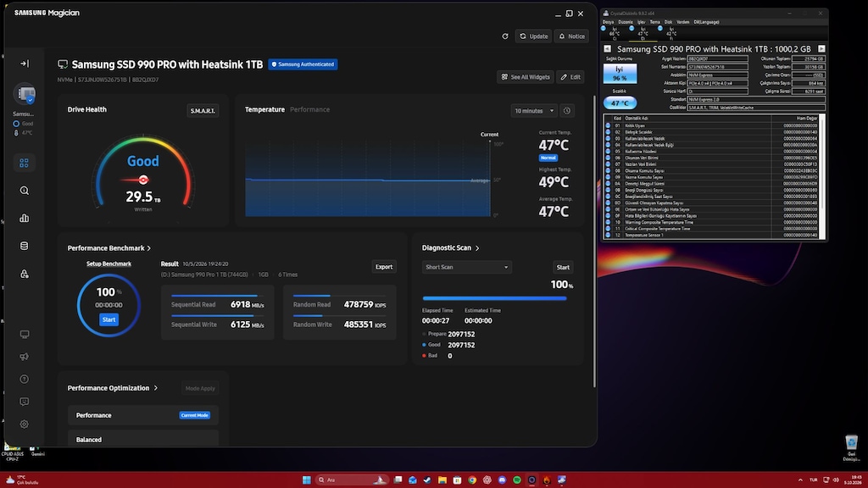Open Disk menu in CrystalDiskInfo
Viewport: 868px width, 488px height.
(668, 22)
